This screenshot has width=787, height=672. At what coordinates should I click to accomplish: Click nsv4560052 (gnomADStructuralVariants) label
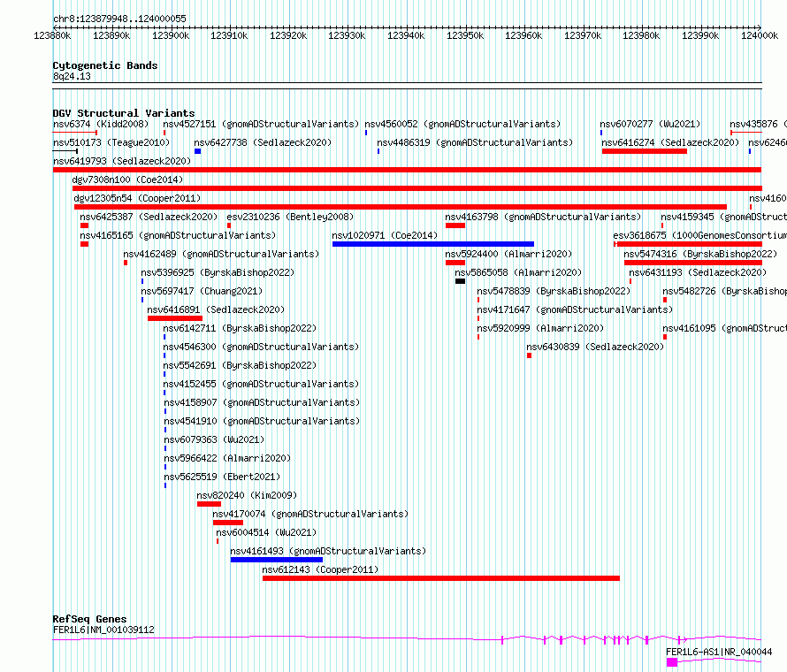462,124
